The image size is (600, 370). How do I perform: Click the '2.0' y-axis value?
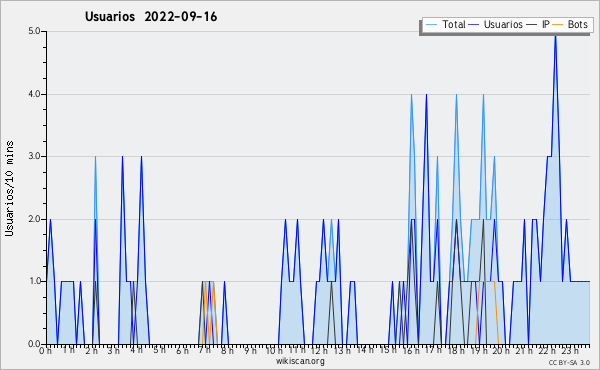tap(34, 219)
